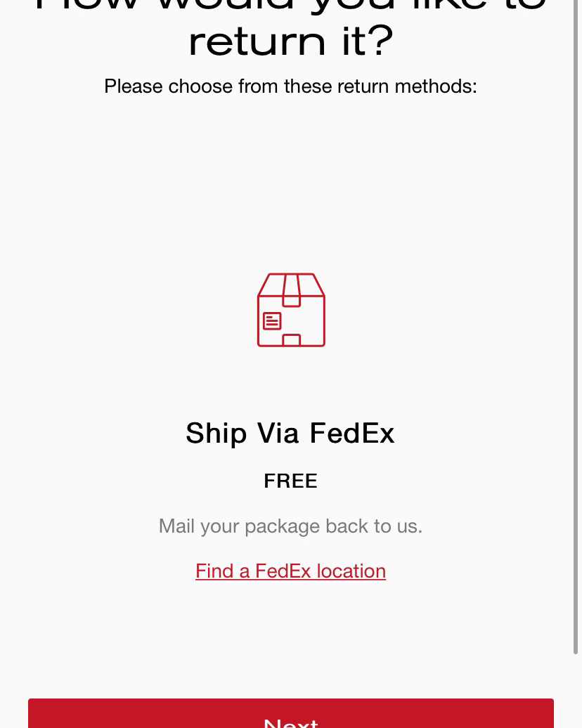Open the Find a FedEx location link
The image size is (582, 728).
[x=291, y=571]
